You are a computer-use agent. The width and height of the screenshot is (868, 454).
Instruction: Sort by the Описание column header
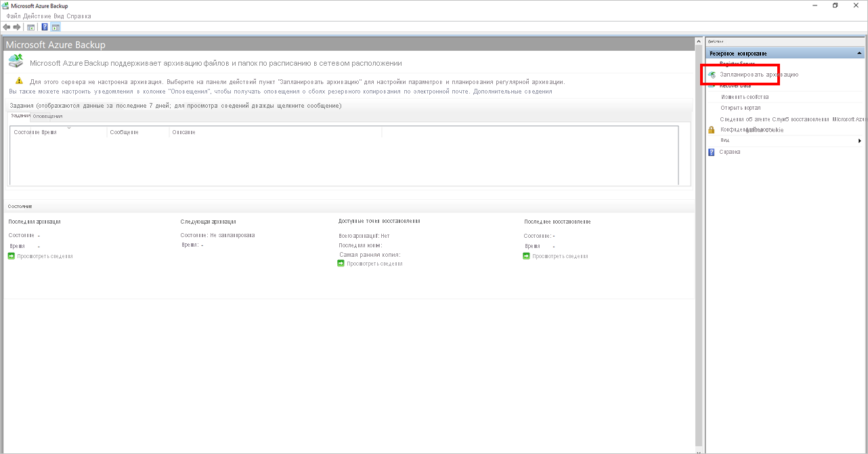184,132
